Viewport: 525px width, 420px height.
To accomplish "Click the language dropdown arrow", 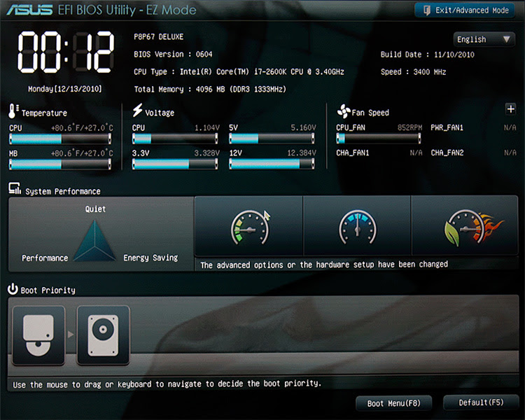I will (507, 39).
